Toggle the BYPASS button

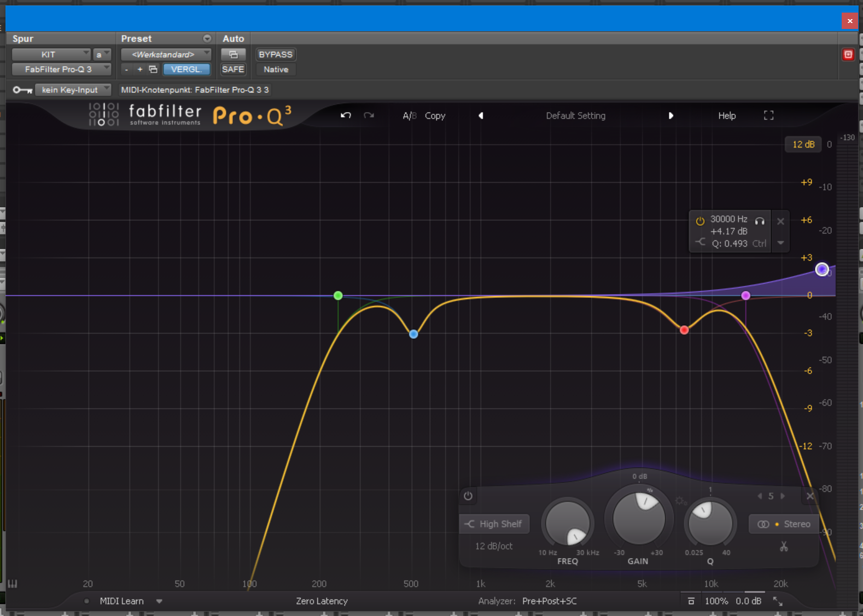click(x=276, y=55)
